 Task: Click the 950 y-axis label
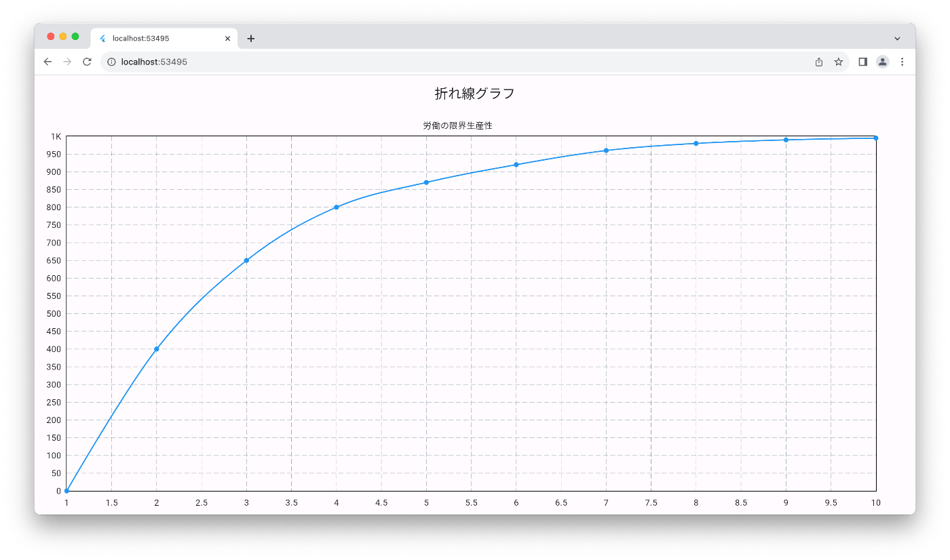point(54,154)
